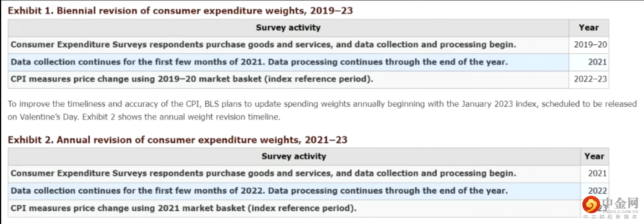
Task: Click the Exhibit 1 heading title
Action: [180, 11]
